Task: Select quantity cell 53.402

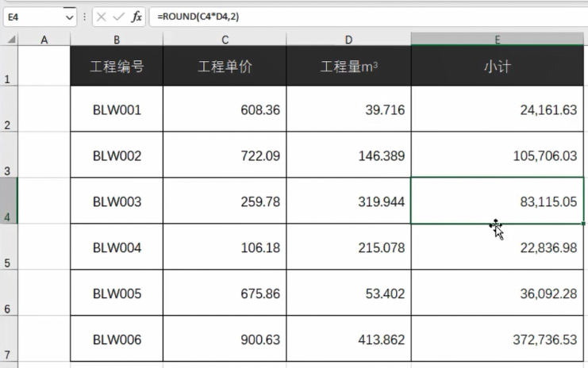Action: 348,293
